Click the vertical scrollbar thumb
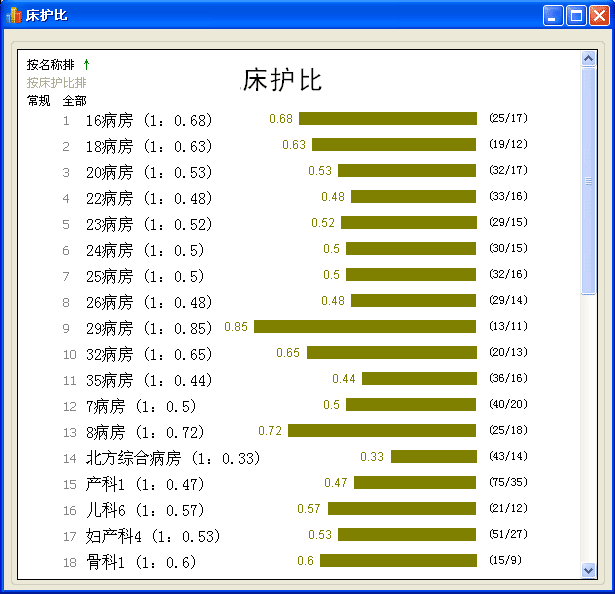The height and width of the screenshot is (594, 615). (588, 180)
